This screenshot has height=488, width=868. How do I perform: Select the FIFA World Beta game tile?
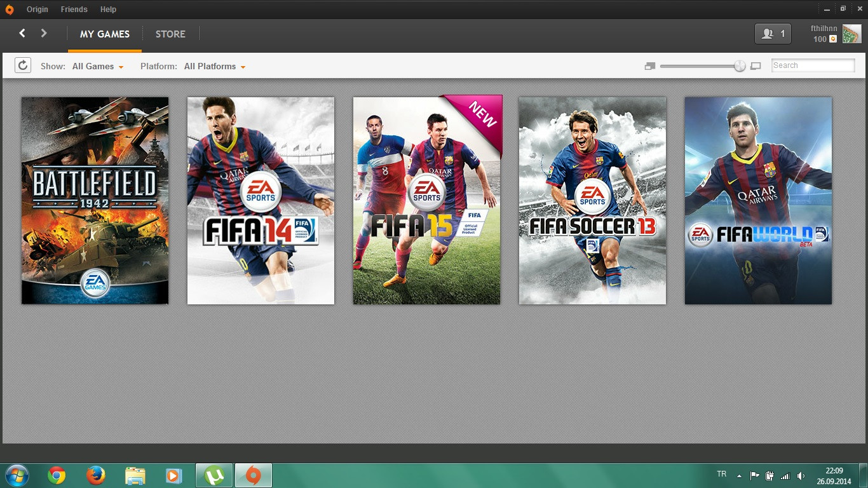click(x=758, y=201)
